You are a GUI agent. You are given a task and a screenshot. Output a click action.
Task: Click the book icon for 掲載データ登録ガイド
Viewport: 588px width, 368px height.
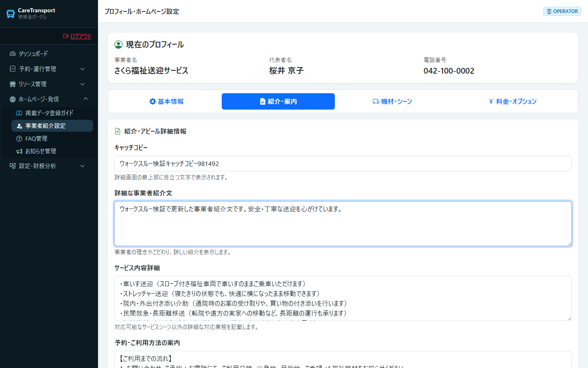pyautogui.click(x=19, y=113)
